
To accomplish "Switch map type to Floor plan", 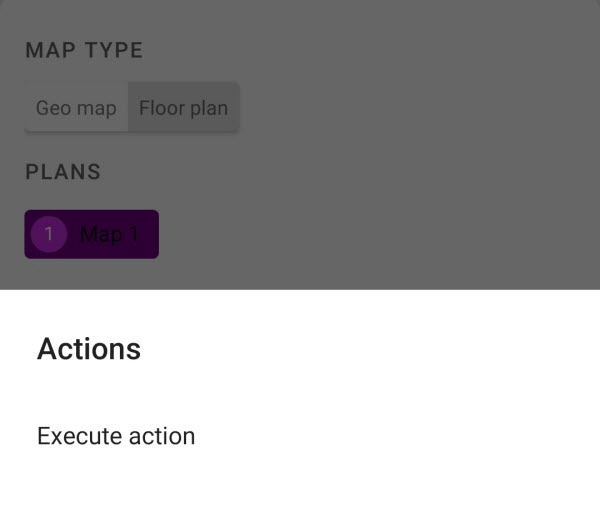I will [183, 108].
